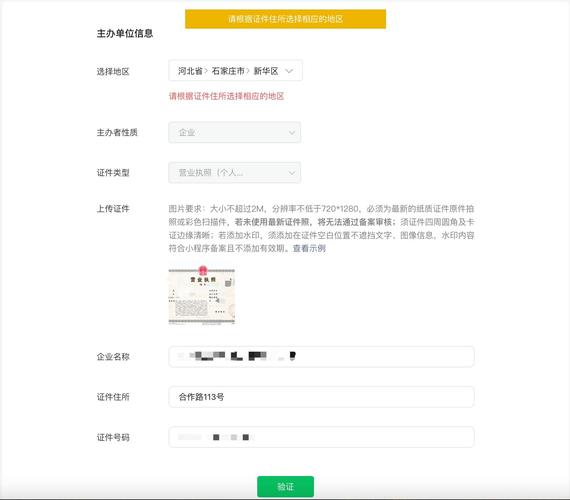Click the red hint 请根据证件住所选择相应的地区
Image resolution: width=570 pixels, height=500 pixels.
(x=226, y=96)
